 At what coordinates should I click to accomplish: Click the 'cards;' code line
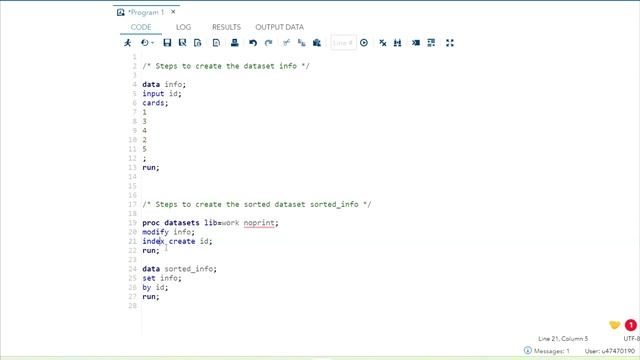[x=155, y=103]
